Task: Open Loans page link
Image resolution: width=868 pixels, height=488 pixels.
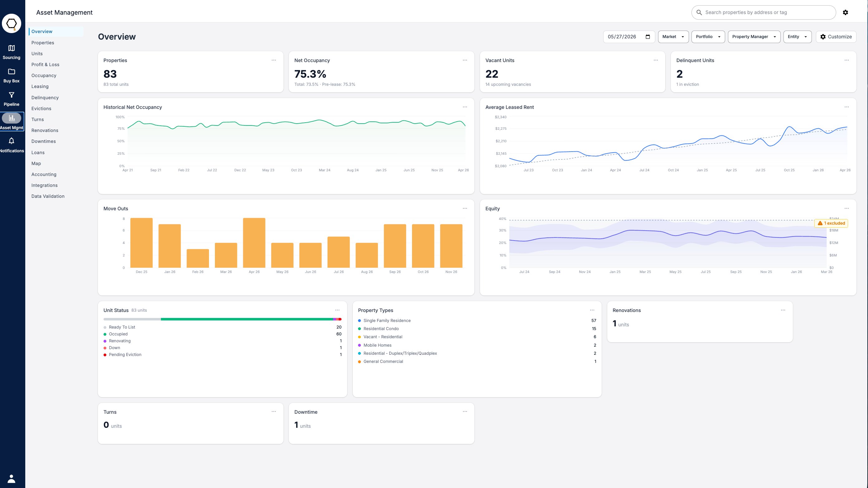Action: 38,153
